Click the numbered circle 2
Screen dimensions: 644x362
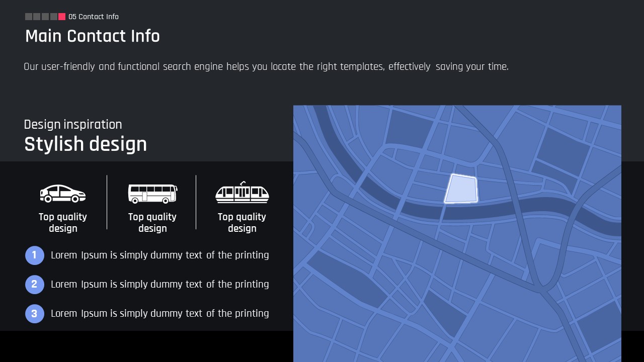click(35, 285)
